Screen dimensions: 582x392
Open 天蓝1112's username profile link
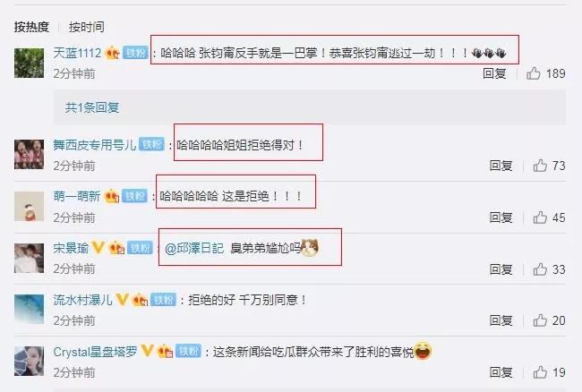77,53
